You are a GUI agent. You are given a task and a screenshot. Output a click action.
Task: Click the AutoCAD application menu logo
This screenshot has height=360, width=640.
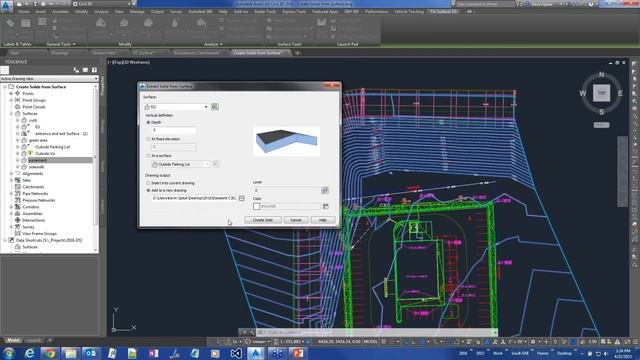tap(6, 6)
